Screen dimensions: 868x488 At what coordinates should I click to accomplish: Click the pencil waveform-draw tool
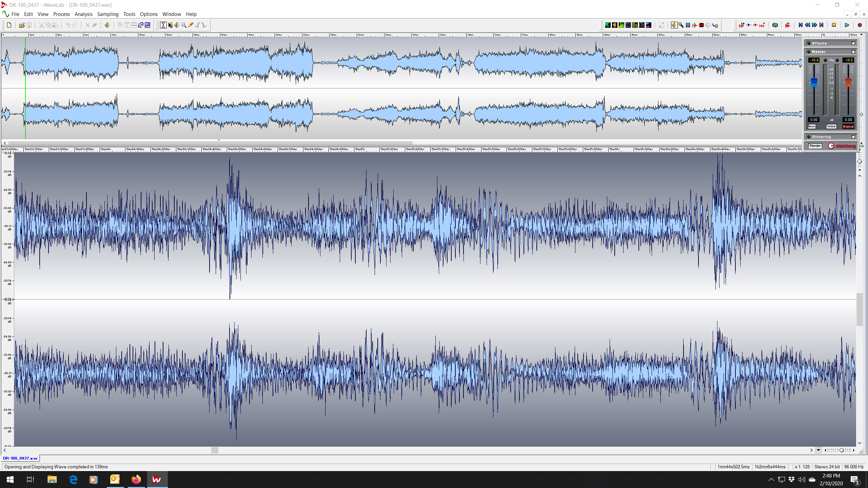[x=191, y=25]
